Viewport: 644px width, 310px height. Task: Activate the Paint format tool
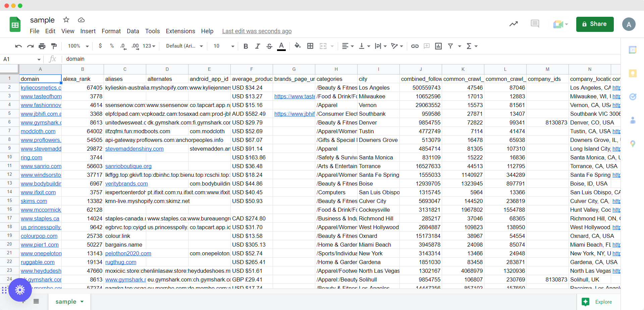pos(54,46)
